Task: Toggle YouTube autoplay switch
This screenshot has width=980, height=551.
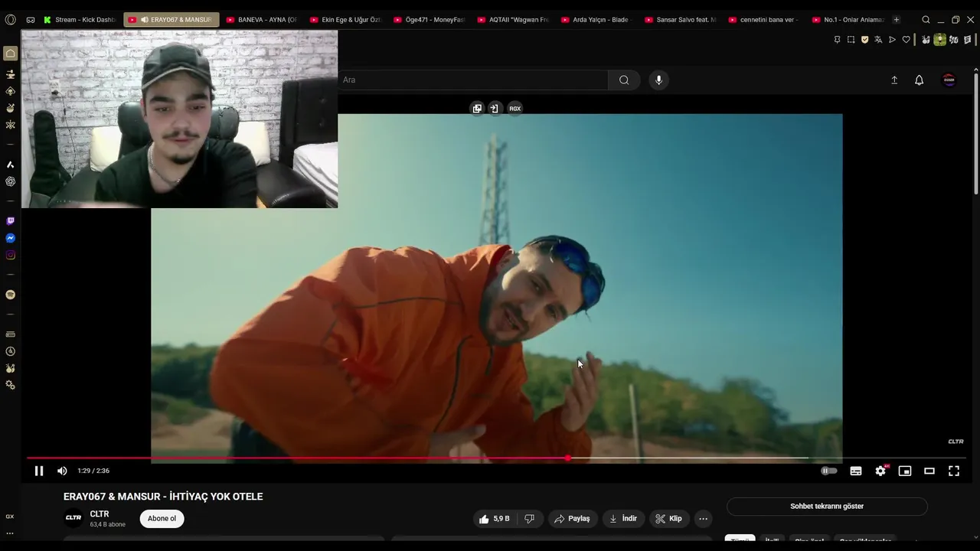Action: [829, 471]
